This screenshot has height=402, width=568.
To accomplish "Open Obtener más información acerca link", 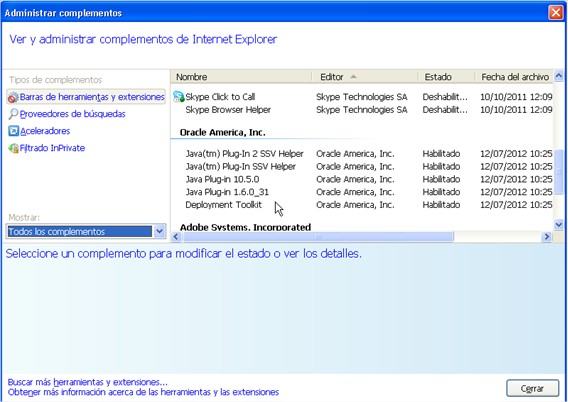I will click(x=143, y=392).
